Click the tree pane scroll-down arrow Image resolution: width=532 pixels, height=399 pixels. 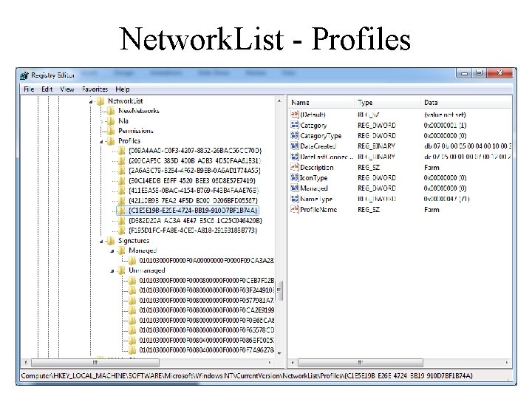point(279,353)
